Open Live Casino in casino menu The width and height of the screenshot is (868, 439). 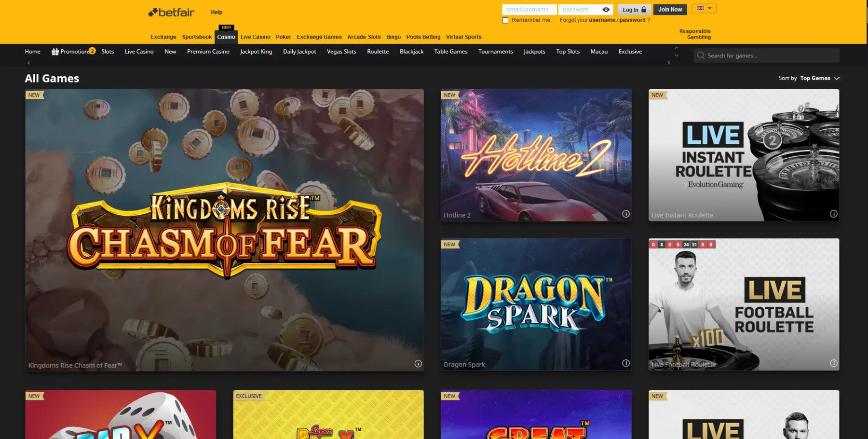click(x=139, y=52)
